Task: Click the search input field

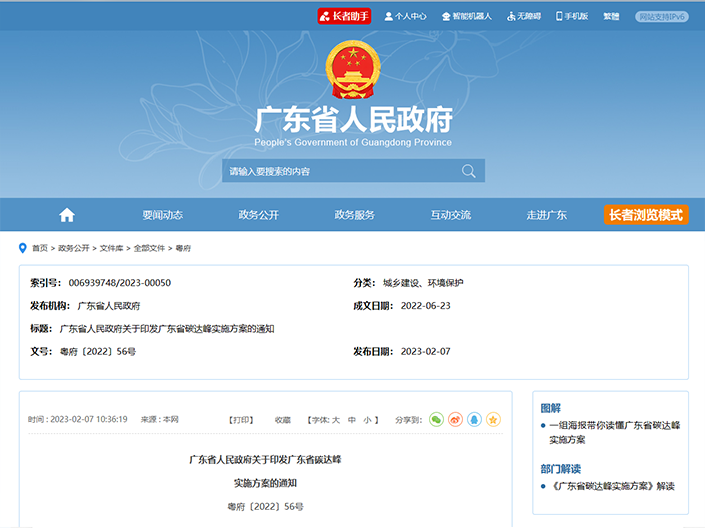Action: [x=340, y=171]
